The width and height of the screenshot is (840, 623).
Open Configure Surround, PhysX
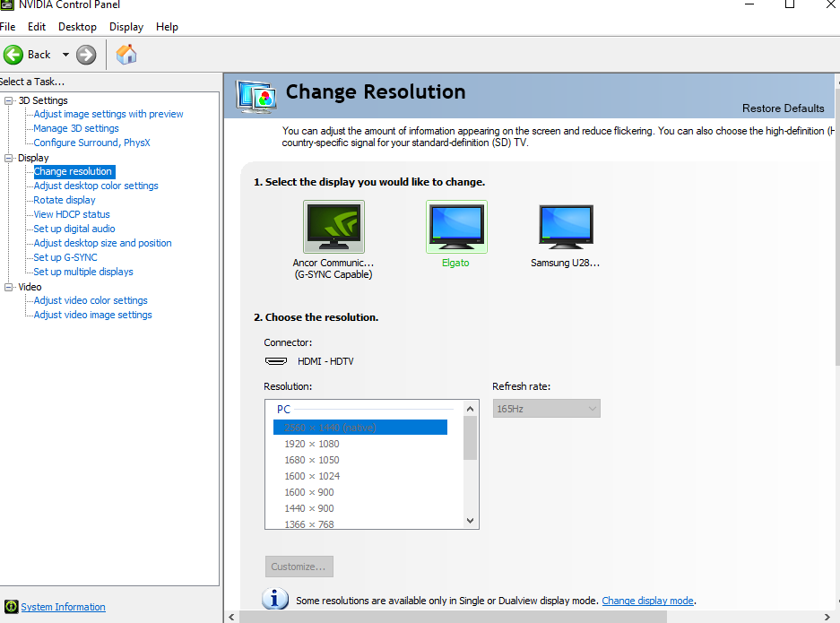point(91,143)
